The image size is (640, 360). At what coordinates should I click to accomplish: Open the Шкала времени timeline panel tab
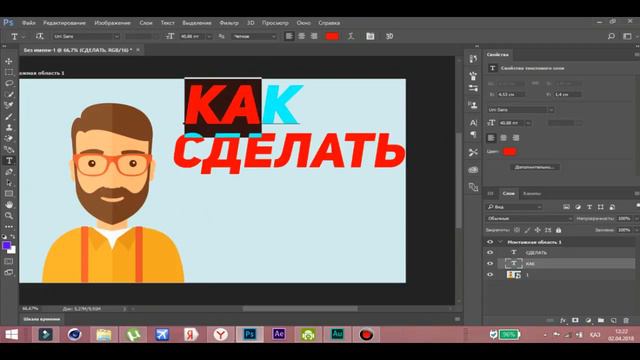(x=42, y=319)
